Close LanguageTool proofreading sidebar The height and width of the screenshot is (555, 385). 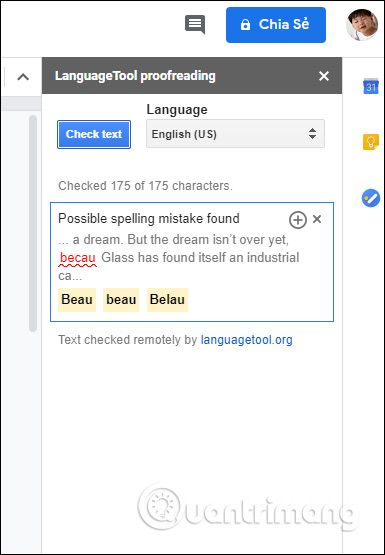(x=324, y=76)
